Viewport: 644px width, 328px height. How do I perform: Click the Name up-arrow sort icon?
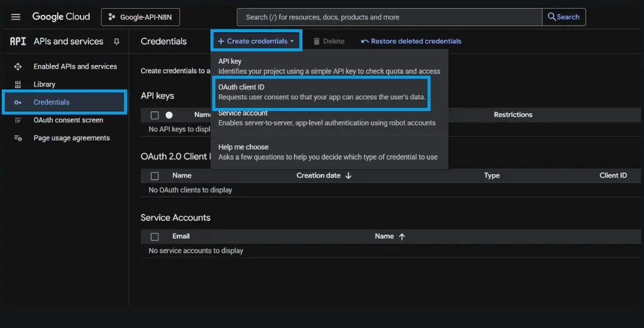click(x=402, y=236)
